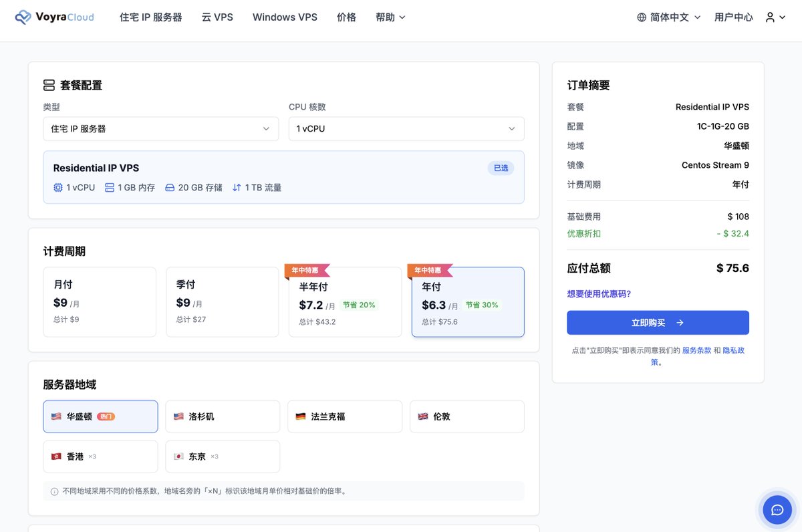This screenshot has height=532, width=802.
Task: Click the 节省 30% tag on 年付
Action: pyautogui.click(x=482, y=305)
